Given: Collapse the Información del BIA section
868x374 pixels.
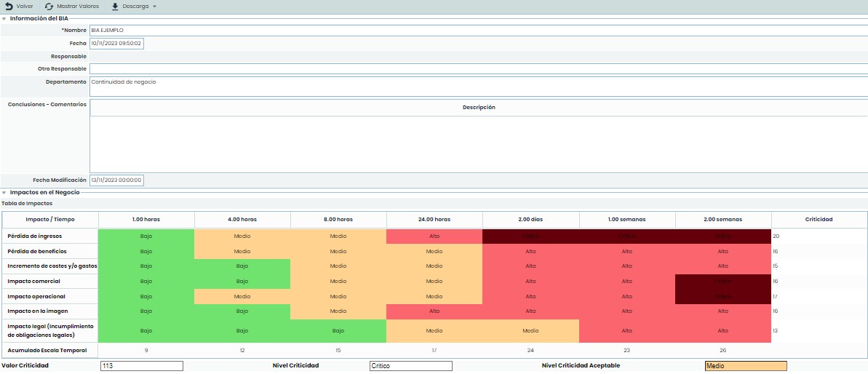Looking at the screenshot, I should [x=4, y=18].
